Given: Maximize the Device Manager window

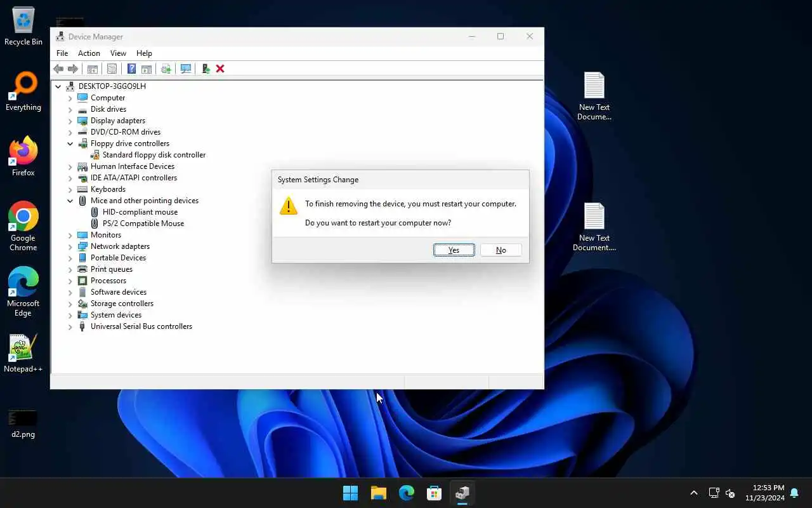Looking at the screenshot, I should click(501, 36).
